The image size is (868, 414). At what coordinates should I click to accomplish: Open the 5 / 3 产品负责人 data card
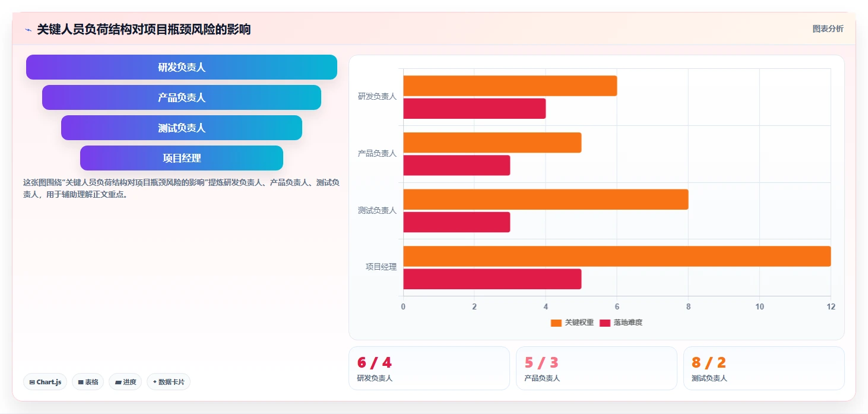coord(596,368)
